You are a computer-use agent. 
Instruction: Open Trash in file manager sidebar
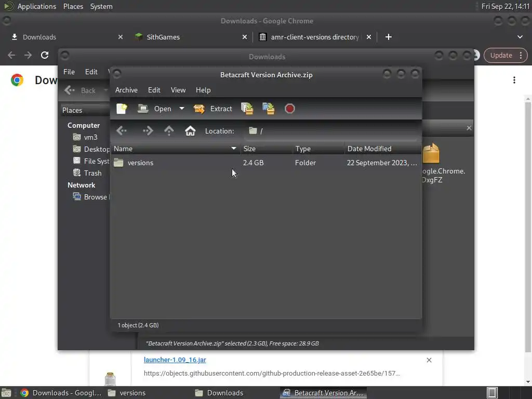(87, 173)
